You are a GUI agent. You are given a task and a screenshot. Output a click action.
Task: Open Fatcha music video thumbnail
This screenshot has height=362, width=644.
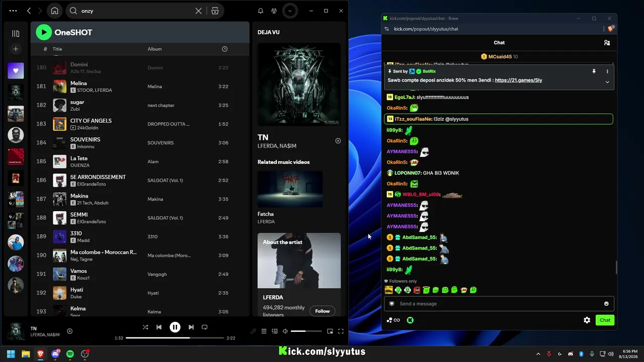tap(290, 189)
